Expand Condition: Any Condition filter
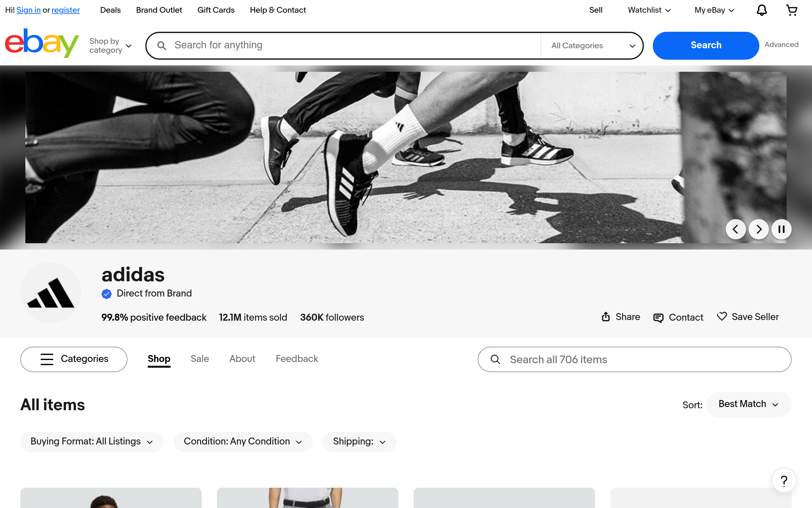812x508 pixels. 243,441
